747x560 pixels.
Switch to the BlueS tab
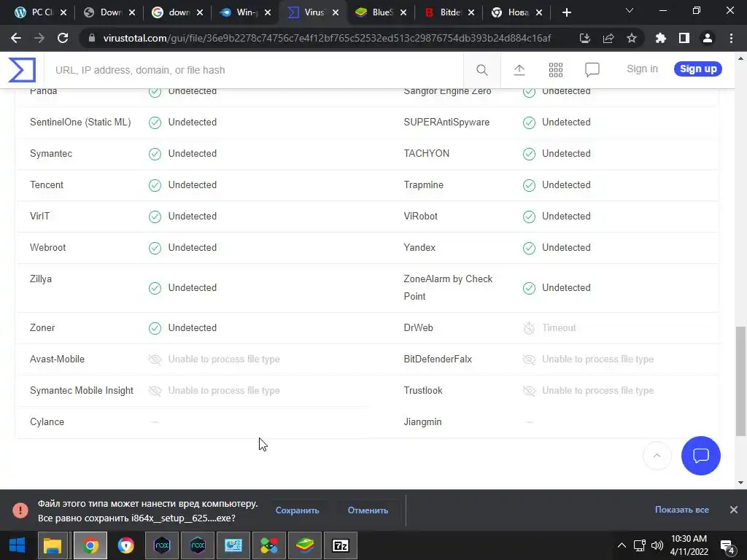click(380, 12)
